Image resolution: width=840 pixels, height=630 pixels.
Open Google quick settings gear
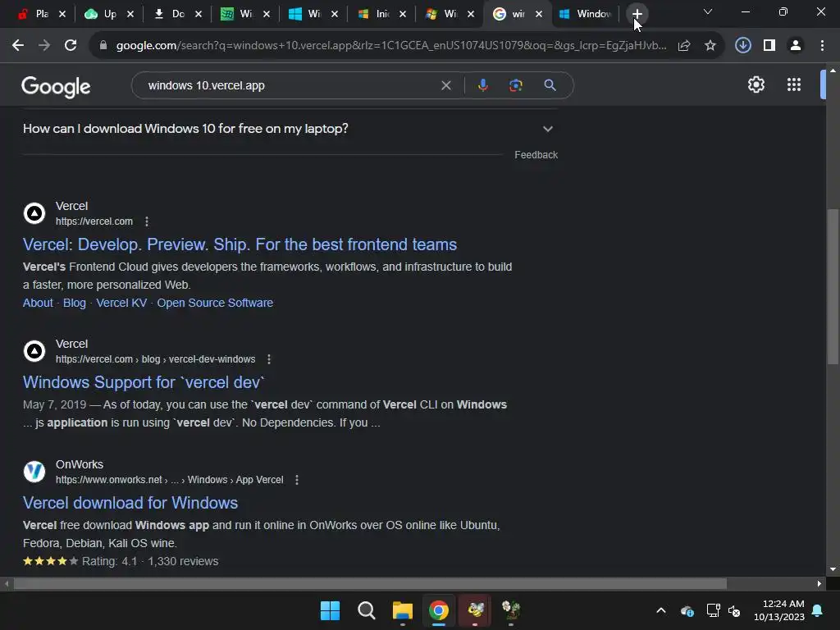tap(756, 84)
